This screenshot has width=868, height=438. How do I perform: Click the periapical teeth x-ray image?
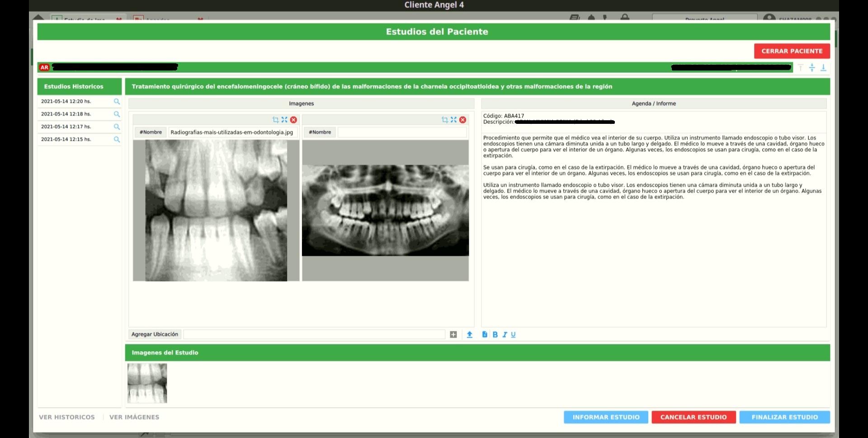[216, 211]
